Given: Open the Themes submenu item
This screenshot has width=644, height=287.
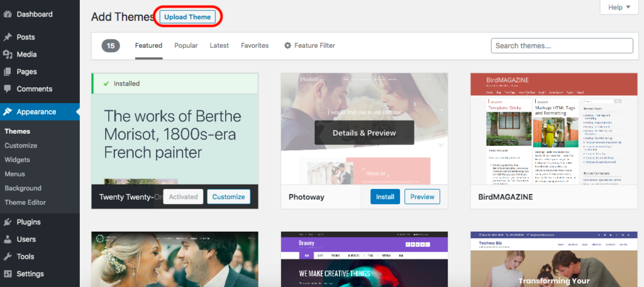Looking at the screenshot, I should [x=17, y=132].
